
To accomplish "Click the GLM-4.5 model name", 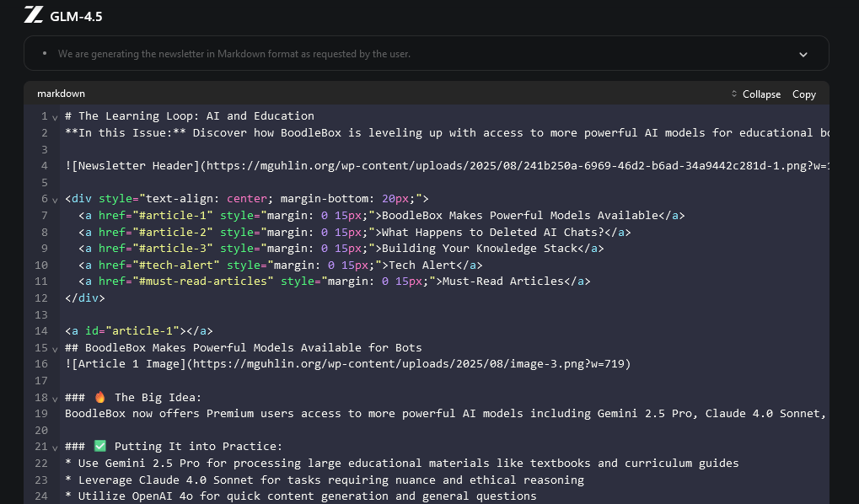I will 76,17.
